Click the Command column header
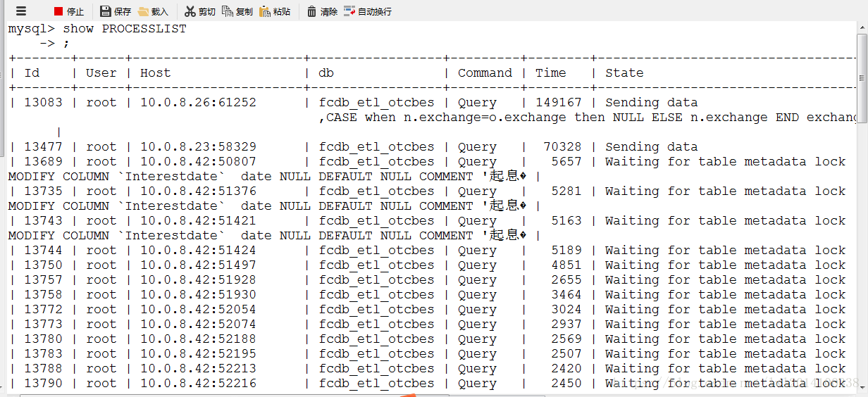 pyautogui.click(x=485, y=73)
